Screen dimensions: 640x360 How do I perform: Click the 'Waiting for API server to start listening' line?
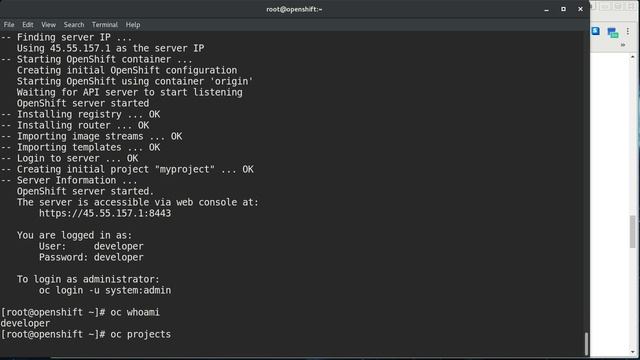click(x=129, y=92)
